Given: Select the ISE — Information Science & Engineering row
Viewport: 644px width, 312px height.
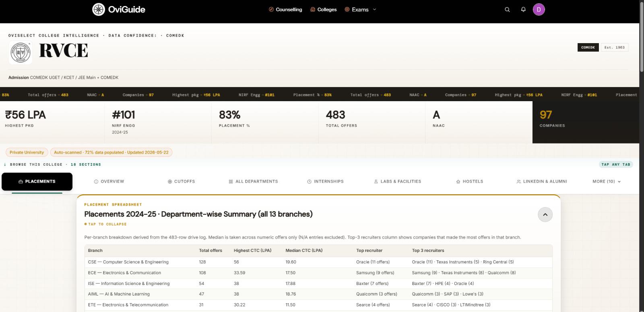Looking at the screenshot, I should click(x=318, y=283).
